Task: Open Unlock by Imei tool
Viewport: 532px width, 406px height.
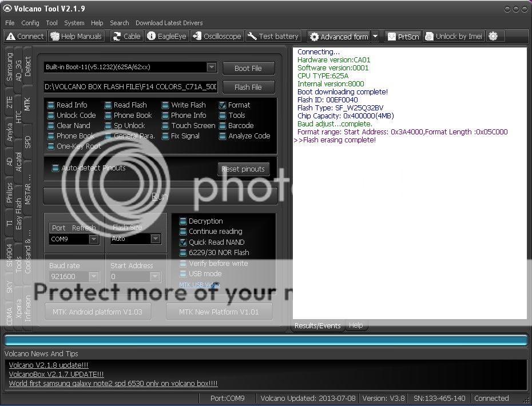Action: (454, 37)
